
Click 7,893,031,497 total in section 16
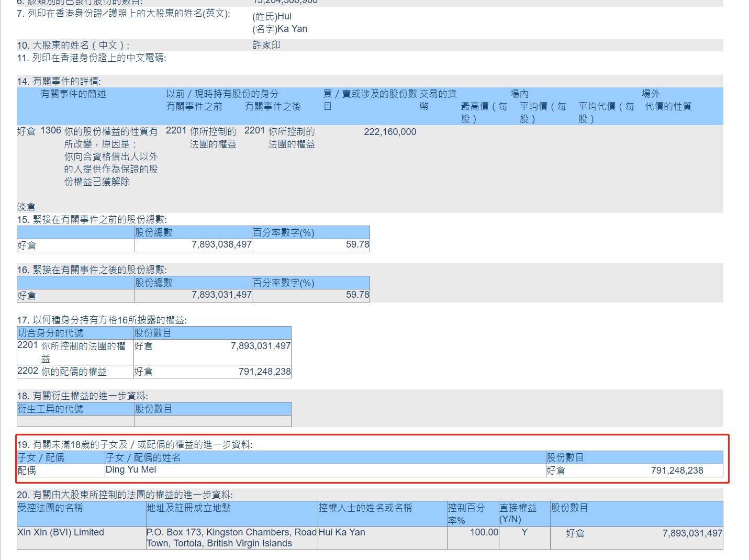point(221,295)
